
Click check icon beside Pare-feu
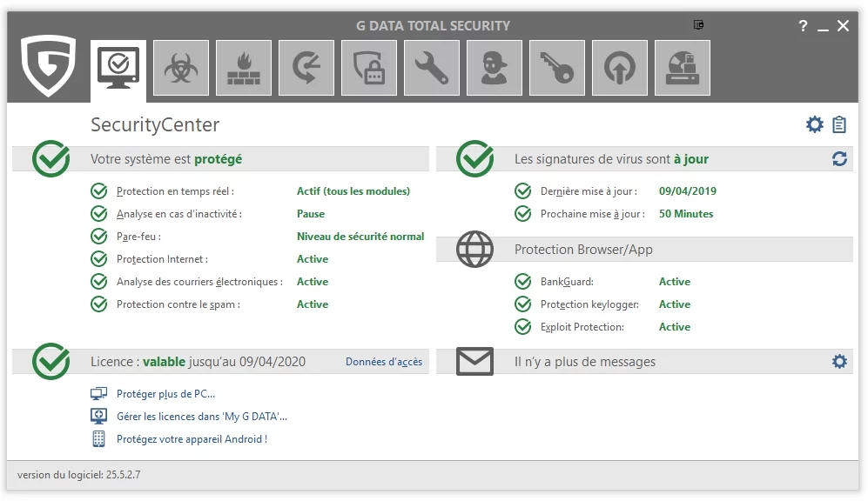click(x=99, y=236)
